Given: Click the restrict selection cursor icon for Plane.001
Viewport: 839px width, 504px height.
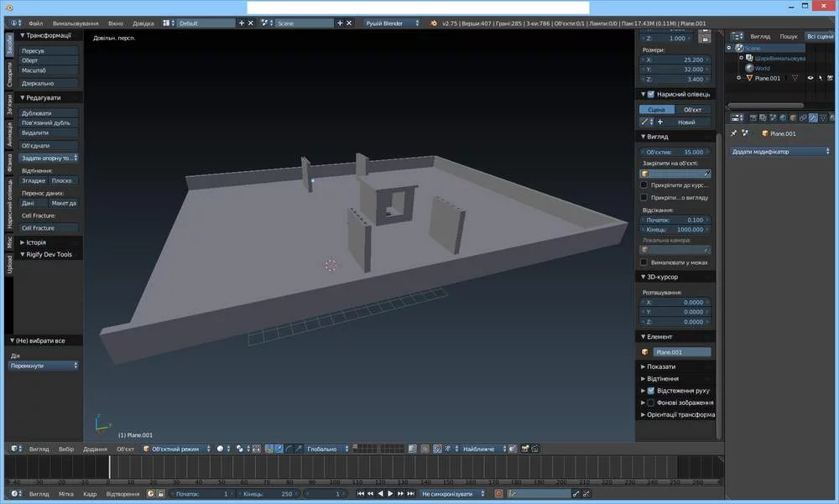Looking at the screenshot, I should pyautogui.click(x=821, y=78).
